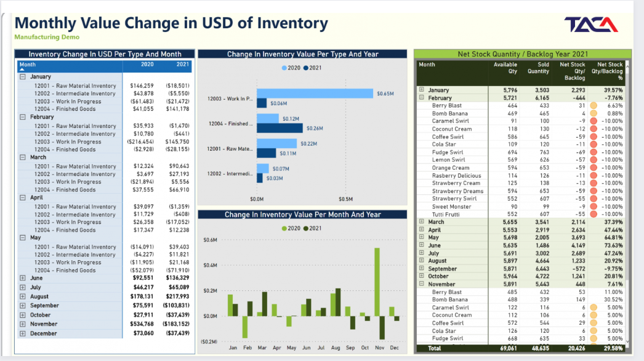644x361 pixels.
Task: Click the 2021 column header in Inventory Change matrix
Action: (x=183, y=65)
